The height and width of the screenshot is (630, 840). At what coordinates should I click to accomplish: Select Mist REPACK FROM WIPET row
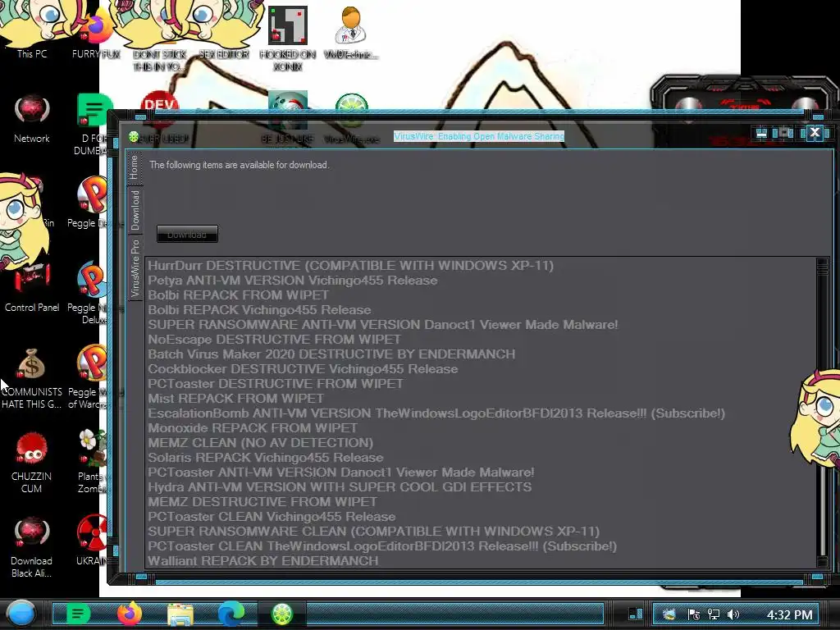pyautogui.click(x=481, y=399)
